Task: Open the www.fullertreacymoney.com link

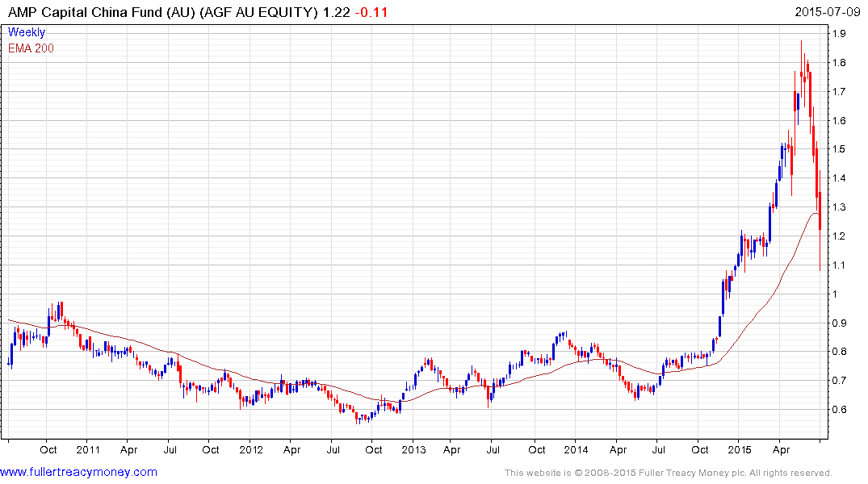Action: click(x=78, y=472)
